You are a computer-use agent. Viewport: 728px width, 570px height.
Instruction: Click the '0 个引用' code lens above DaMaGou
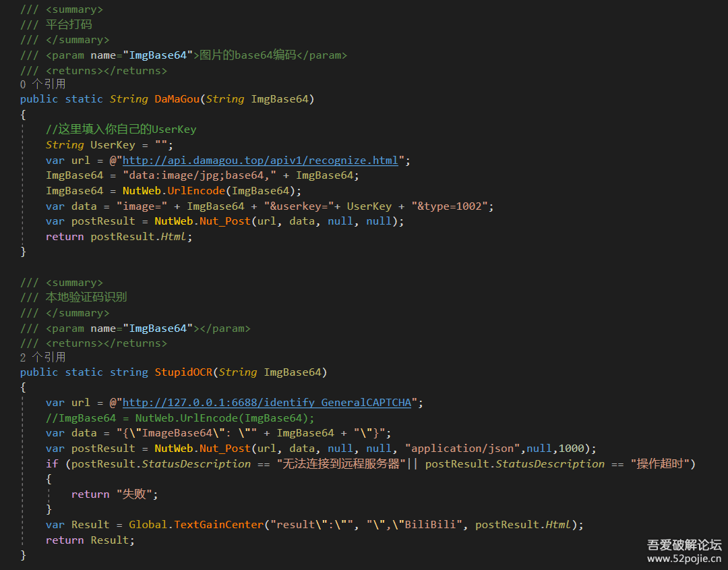42,84
